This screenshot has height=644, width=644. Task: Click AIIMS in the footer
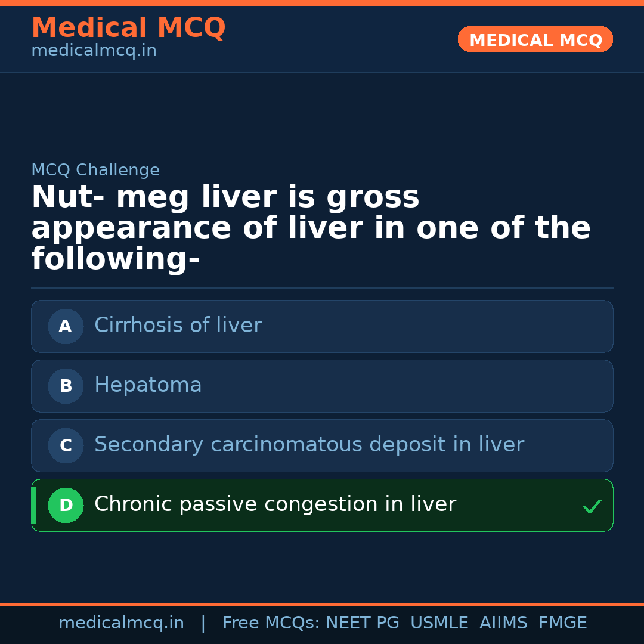tap(503, 623)
